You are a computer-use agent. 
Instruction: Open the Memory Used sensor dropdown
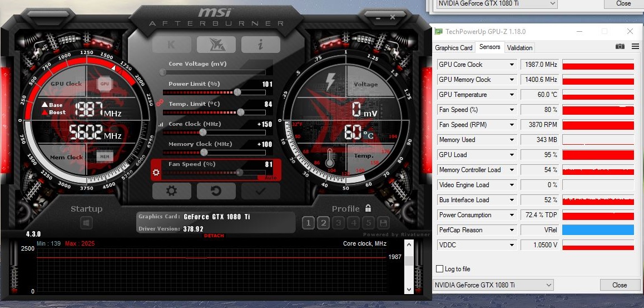512,140
